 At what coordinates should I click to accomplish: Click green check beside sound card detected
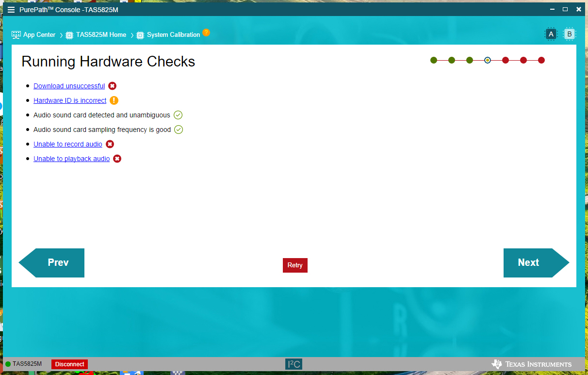pos(178,115)
